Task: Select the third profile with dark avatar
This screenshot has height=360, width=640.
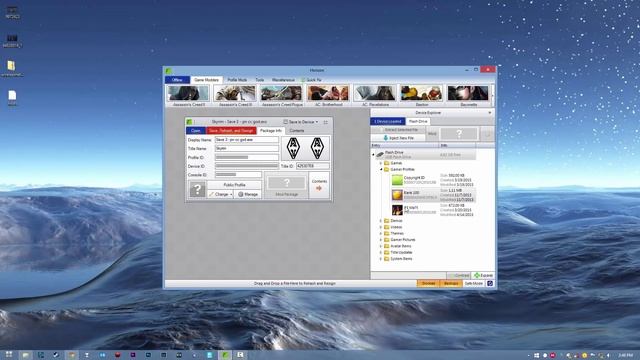Action: [433, 210]
